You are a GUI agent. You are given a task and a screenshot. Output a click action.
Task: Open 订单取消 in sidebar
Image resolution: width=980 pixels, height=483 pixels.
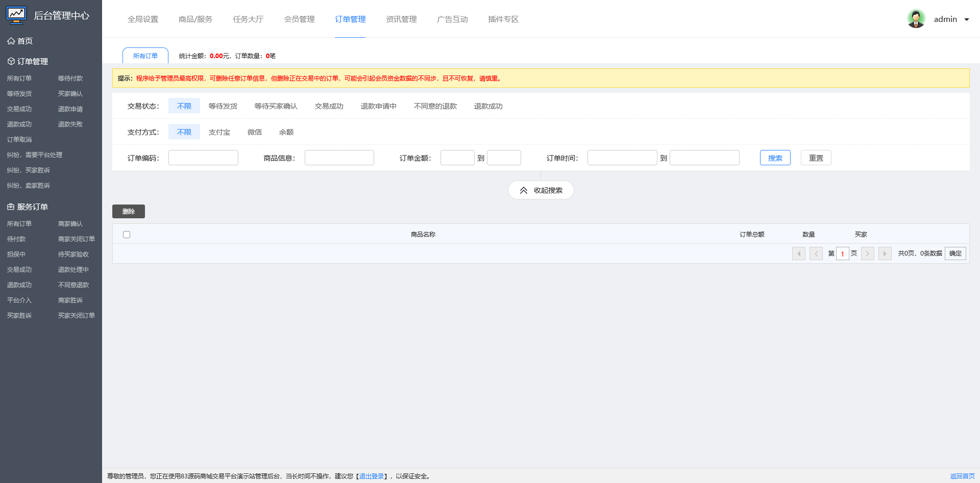(19, 140)
